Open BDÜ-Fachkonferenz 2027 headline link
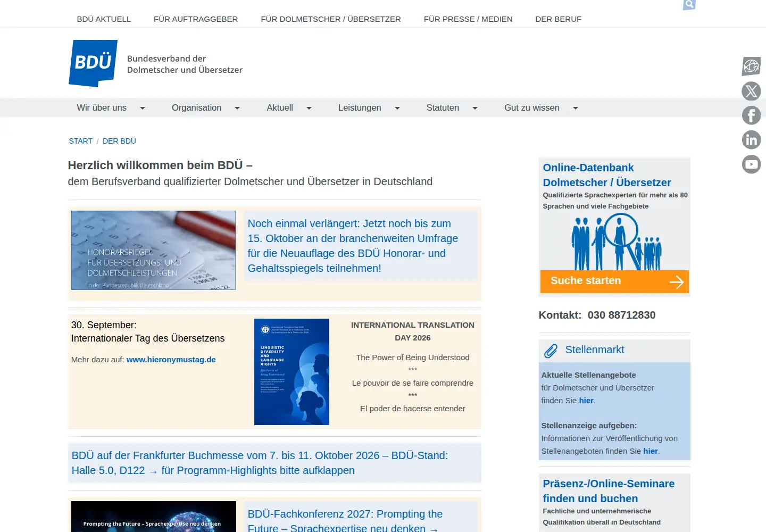This screenshot has width=766, height=532. point(345,521)
